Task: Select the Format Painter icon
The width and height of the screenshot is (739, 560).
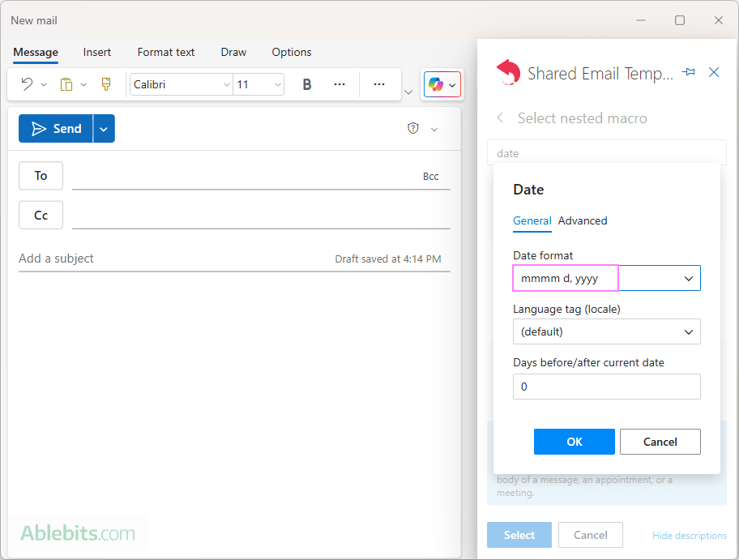Action: tap(106, 84)
